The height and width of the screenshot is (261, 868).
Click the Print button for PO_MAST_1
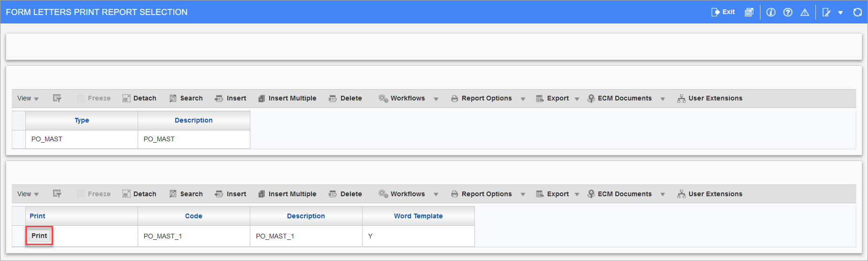click(x=39, y=236)
